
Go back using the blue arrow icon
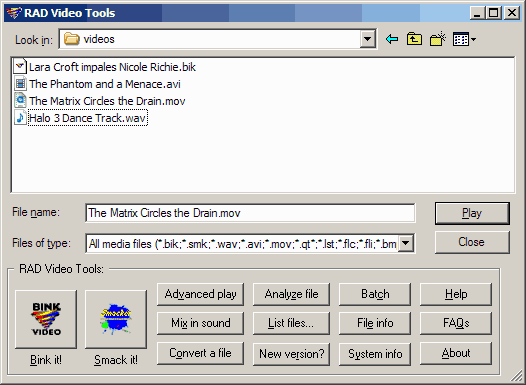pyautogui.click(x=392, y=39)
